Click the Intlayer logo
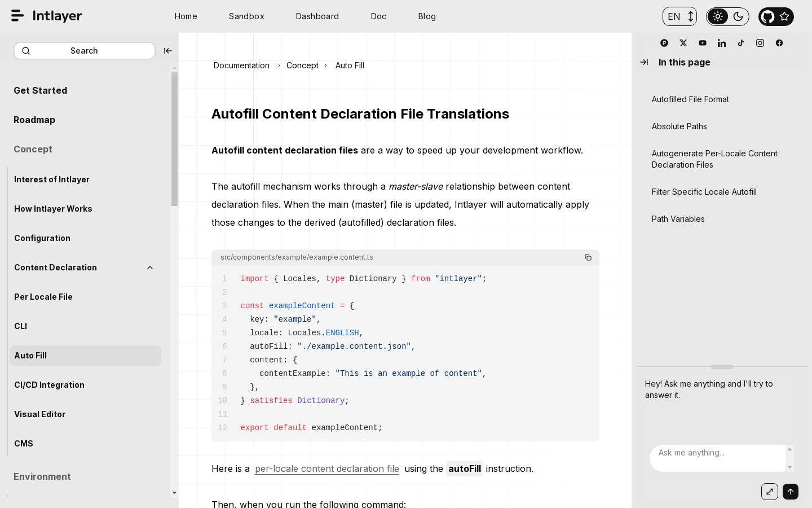Viewport: 812px width, 508px height. tap(47, 16)
